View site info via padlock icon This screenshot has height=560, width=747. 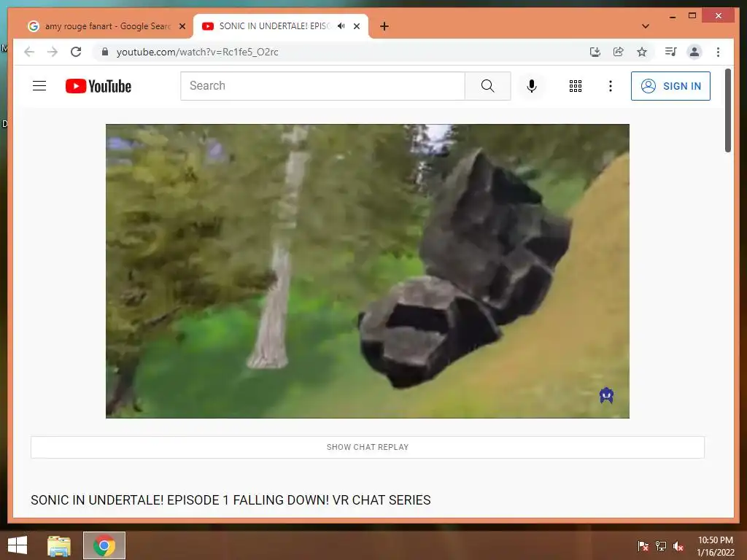click(x=105, y=52)
